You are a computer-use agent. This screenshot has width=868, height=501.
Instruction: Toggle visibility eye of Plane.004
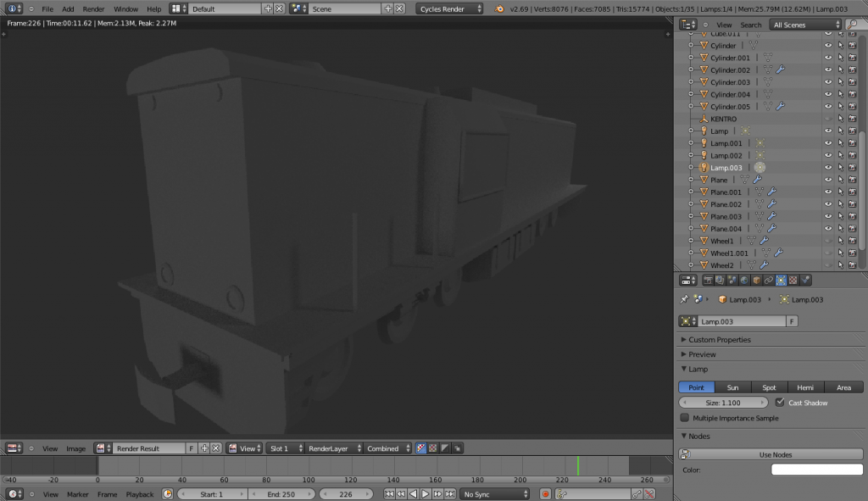828,228
